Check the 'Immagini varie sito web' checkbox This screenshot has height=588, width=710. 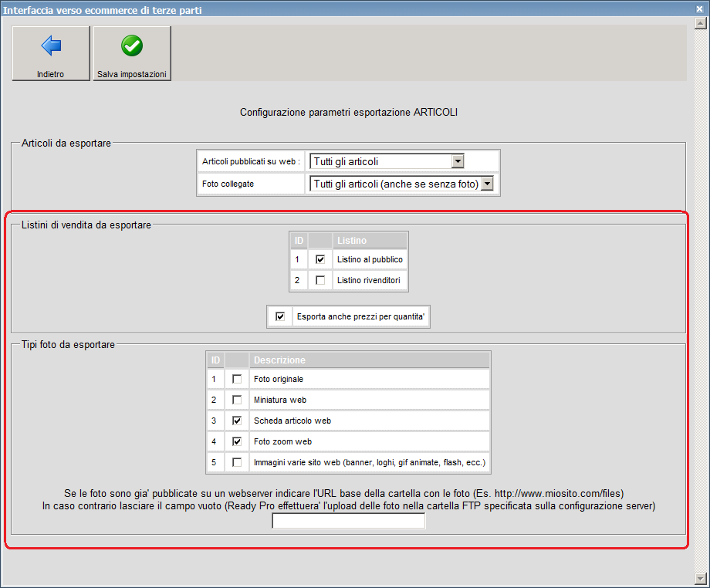[237, 462]
